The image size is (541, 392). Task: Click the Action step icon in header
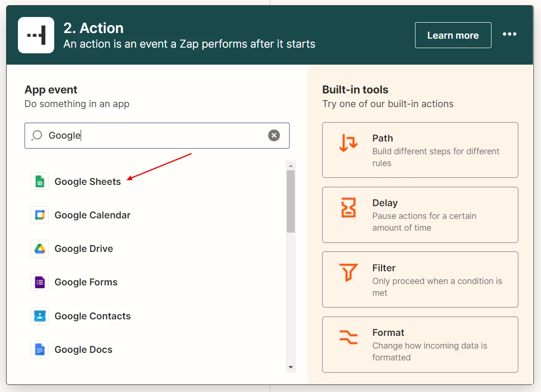[x=36, y=35]
